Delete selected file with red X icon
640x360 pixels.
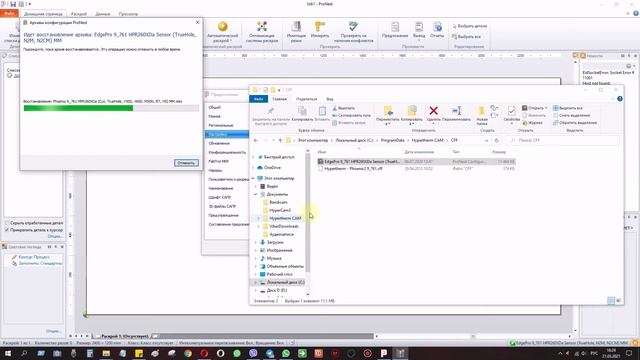pyautogui.click(x=433, y=111)
